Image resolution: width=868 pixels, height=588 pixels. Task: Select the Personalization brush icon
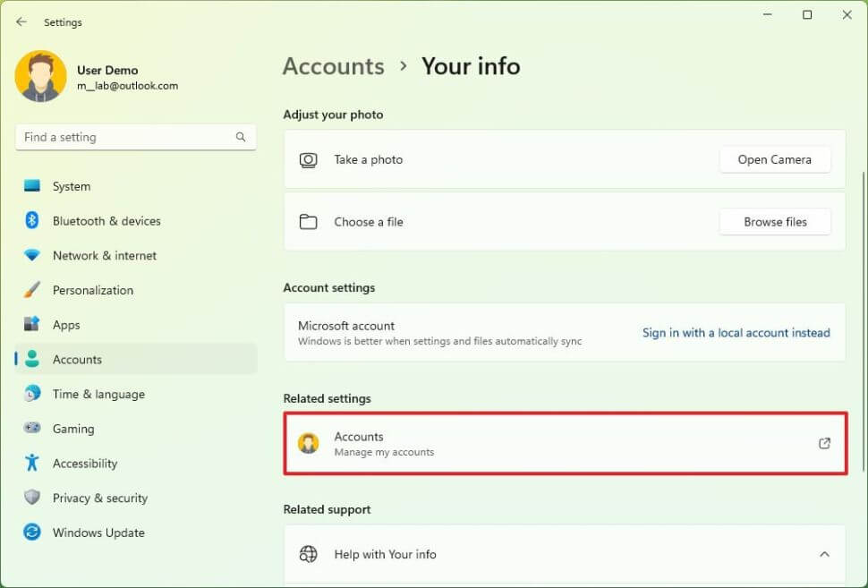(32, 290)
